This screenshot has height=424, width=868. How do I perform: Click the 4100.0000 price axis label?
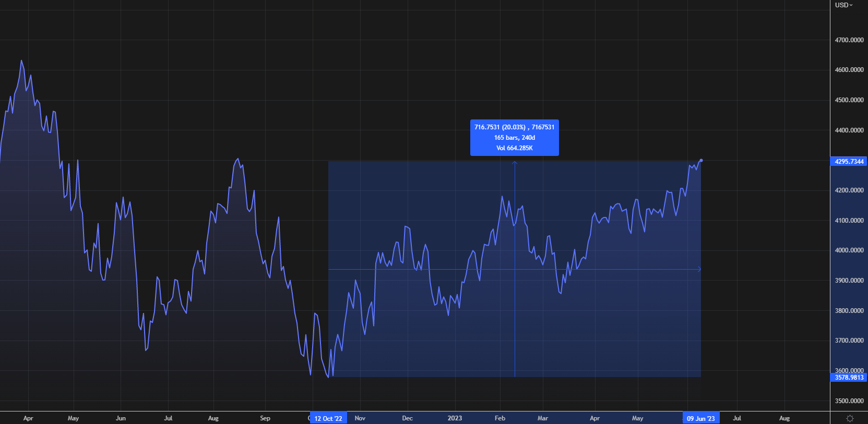coord(849,221)
